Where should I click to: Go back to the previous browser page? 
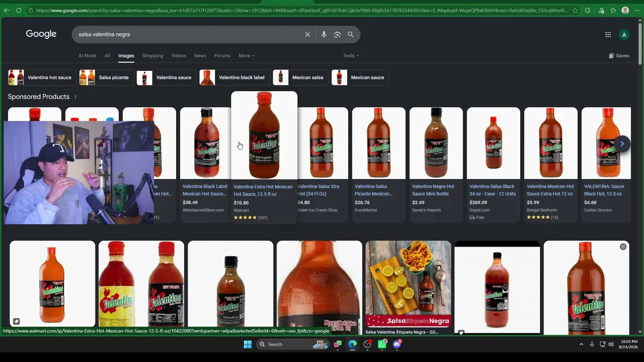tap(7, 10)
